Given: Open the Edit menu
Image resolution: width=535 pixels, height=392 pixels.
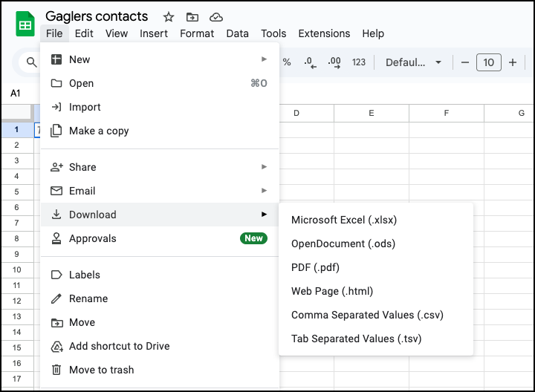Looking at the screenshot, I should pos(84,33).
